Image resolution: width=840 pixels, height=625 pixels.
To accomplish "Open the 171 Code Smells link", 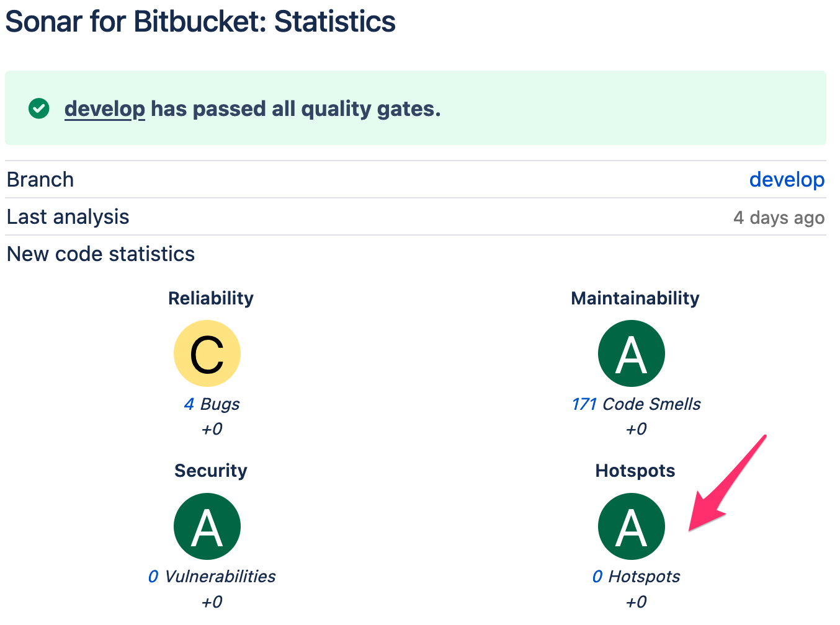I will click(x=584, y=404).
